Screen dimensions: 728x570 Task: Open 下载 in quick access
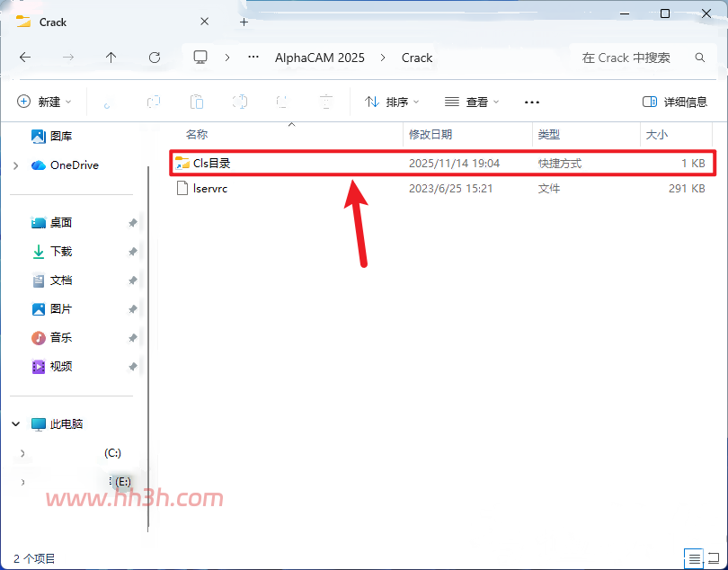51,252
